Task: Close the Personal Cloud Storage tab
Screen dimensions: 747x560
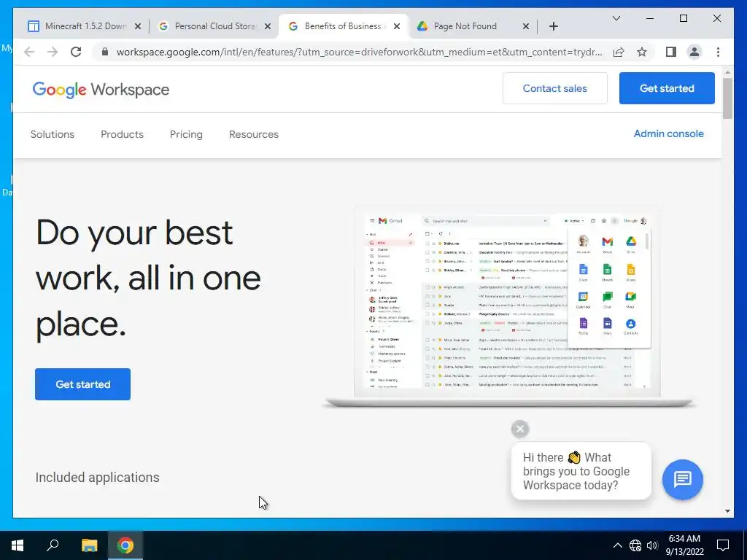Action: tap(268, 26)
